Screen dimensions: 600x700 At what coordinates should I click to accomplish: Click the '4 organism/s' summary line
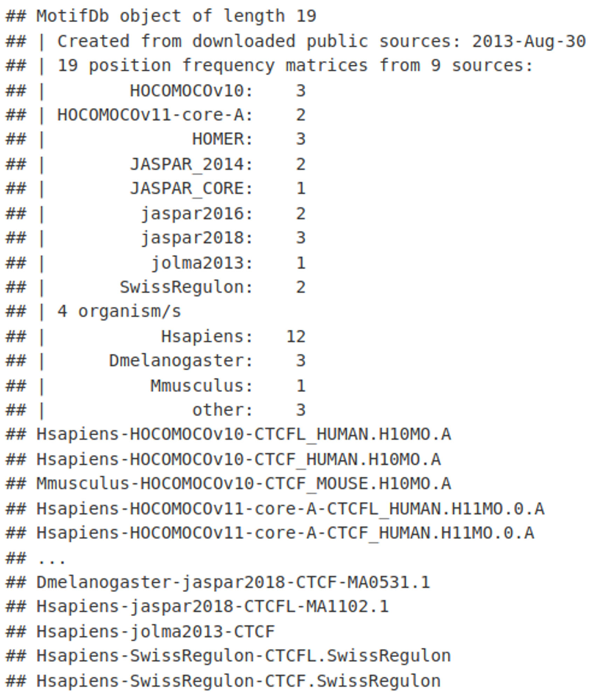click(x=93, y=311)
